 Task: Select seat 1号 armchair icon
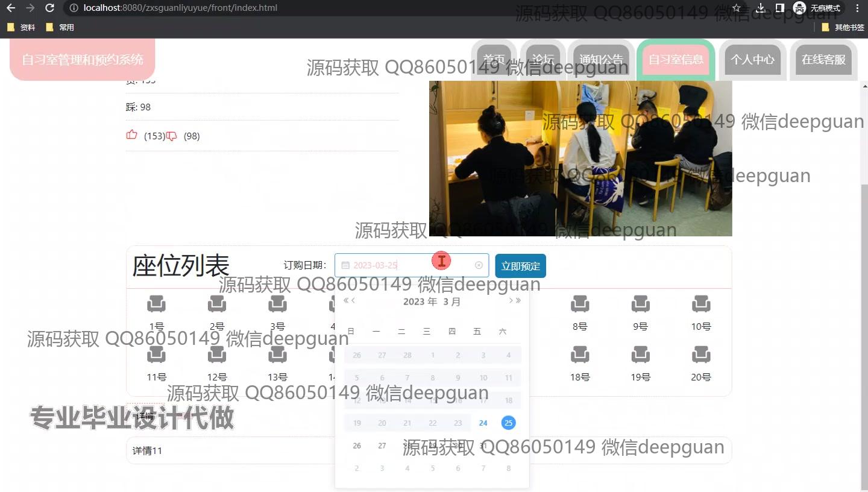pos(156,304)
